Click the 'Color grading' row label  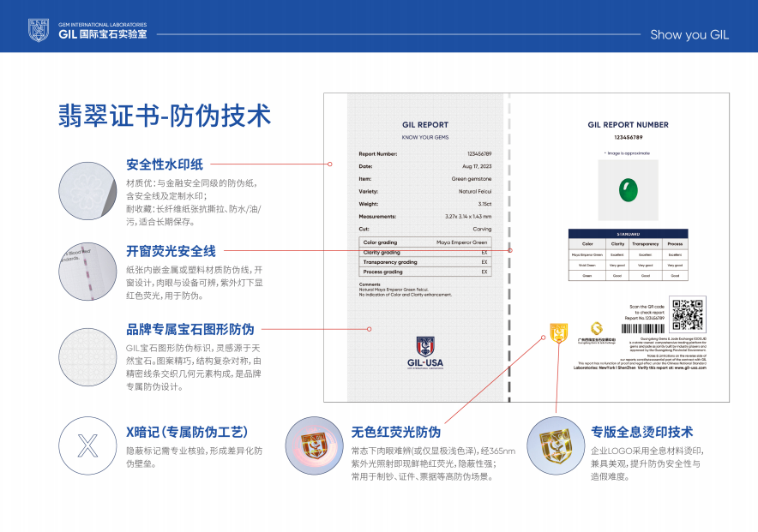click(380, 242)
